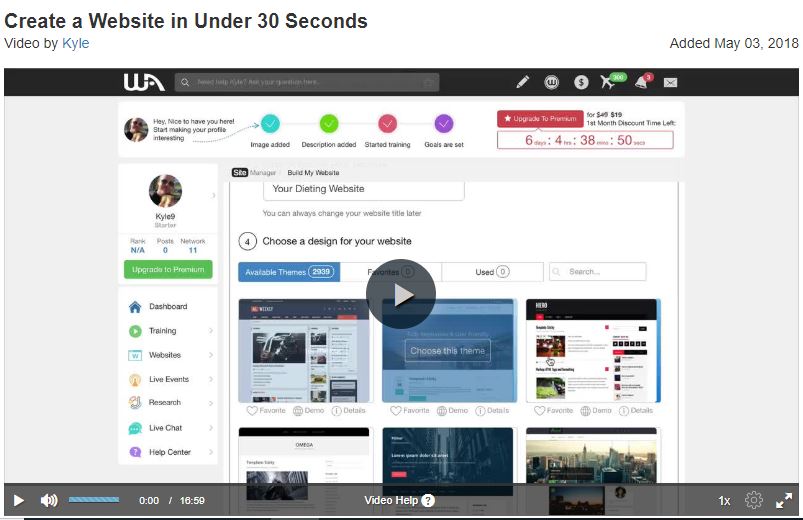Click green Upgrade to Premium sidebar button
The image size is (803, 520).
click(x=168, y=269)
